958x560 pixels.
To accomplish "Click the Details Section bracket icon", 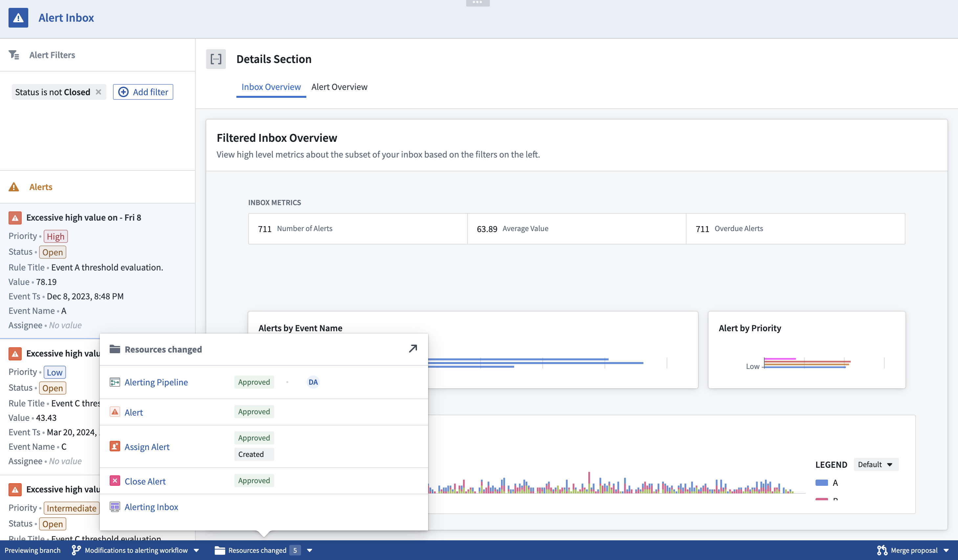I will click(x=216, y=59).
